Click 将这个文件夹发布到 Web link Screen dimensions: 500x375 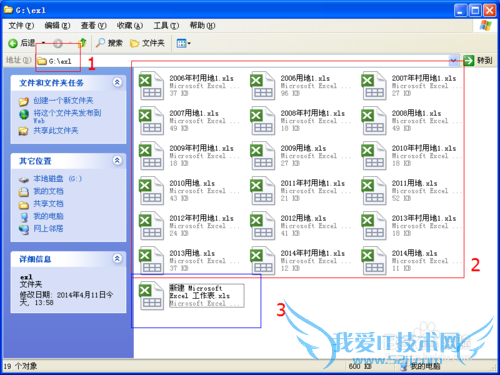tap(67, 116)
